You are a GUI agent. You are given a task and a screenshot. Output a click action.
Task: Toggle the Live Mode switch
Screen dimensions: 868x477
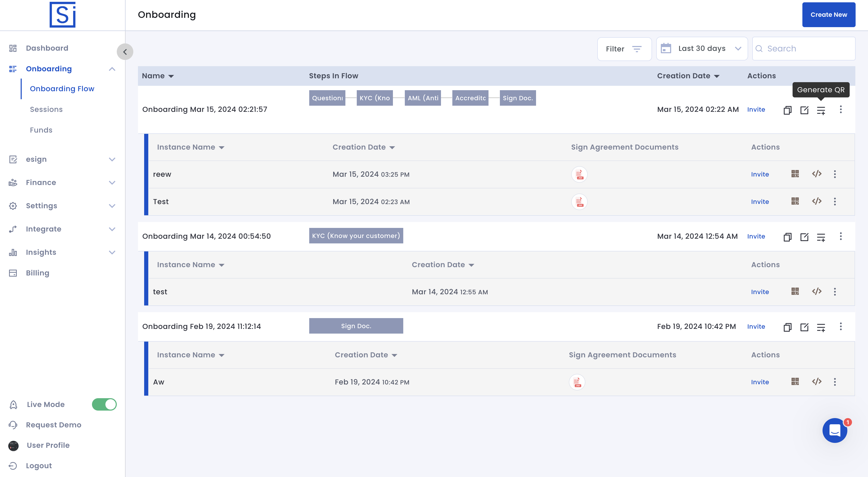104,404
